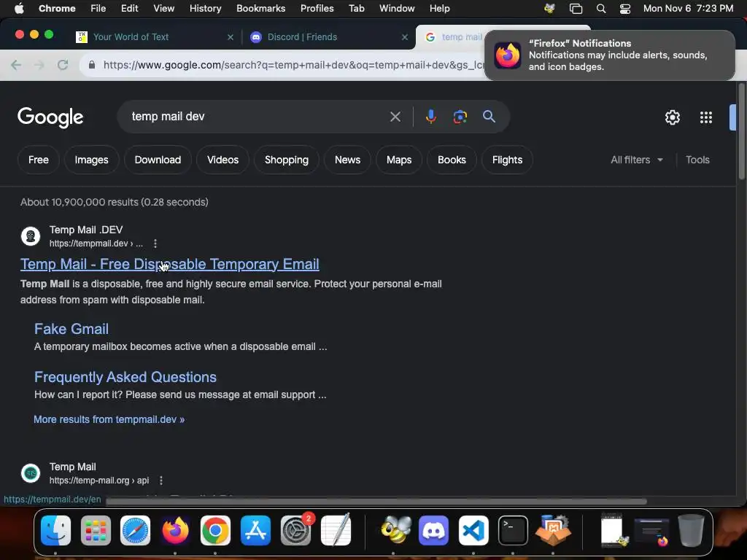Filter results by Images
This screenshot has height=560, width=747.
[91, 160]
